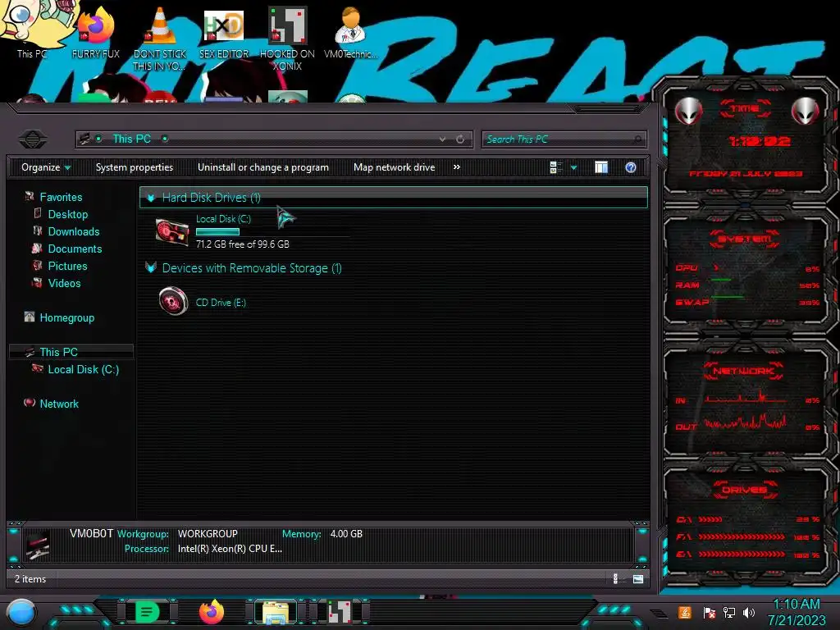This screenshot has width=840, height=630.
Task: Click the DRIVES gadget C:\ usage bar
Action: (710, 519)
